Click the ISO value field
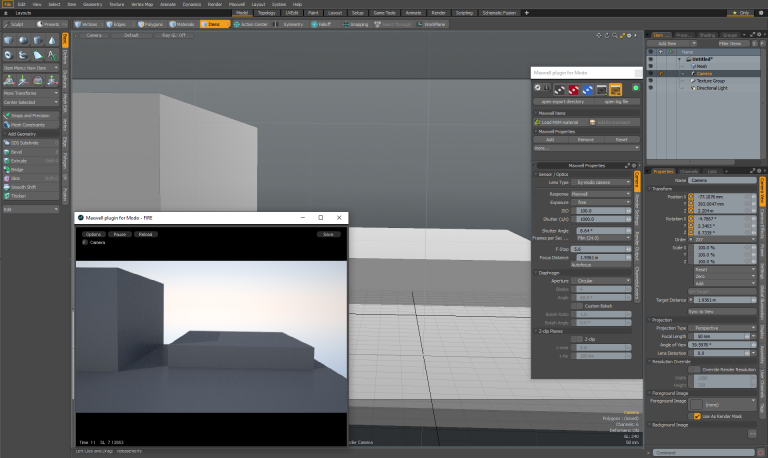The width and height of the screenshot is (768, 458). point(601,211)
